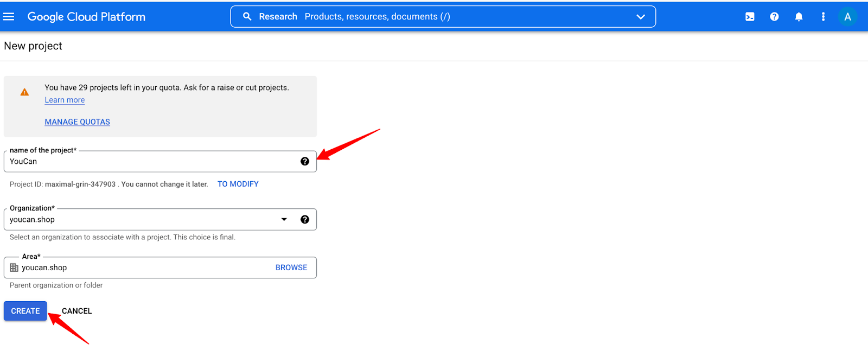Open the notifications bell
This screenshot has height=363, width=868.
799,17
